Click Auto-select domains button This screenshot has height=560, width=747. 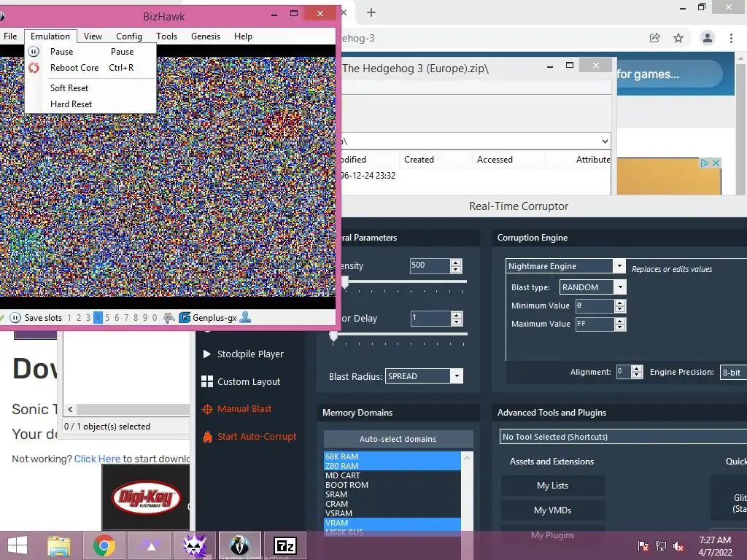coord(398,439)
